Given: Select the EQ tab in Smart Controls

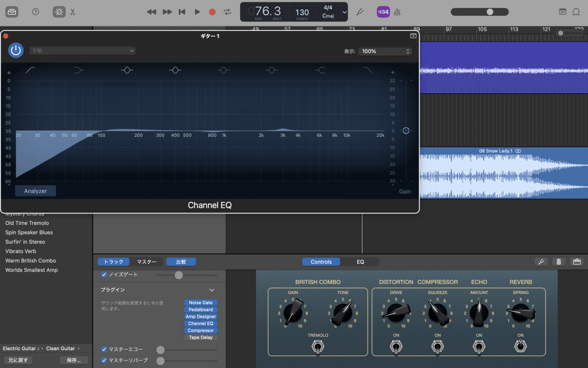Looking at the screenshot, I should tap(360, 262).
